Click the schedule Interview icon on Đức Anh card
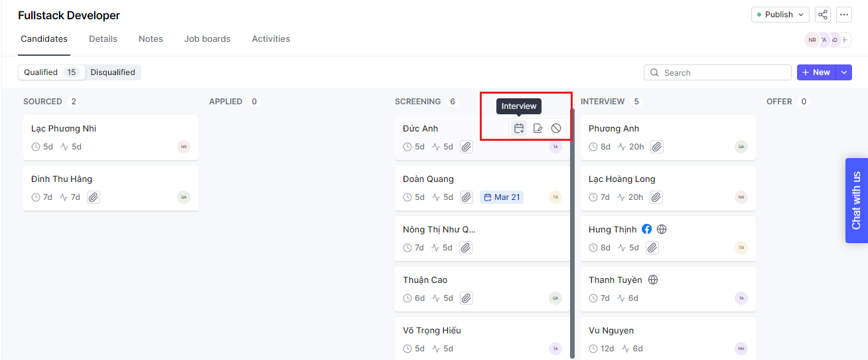This screenshot has width=868, height=360. pyautogui.click(x=519, y=128)
